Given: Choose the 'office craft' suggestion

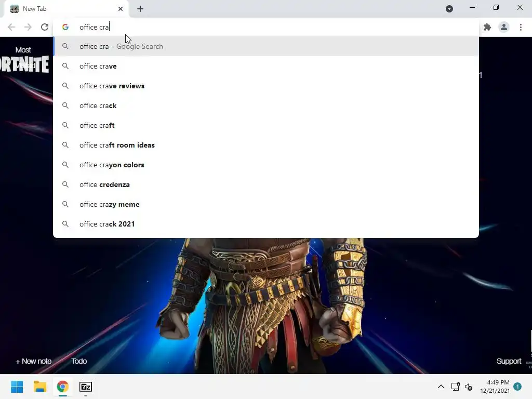Looking at the screenshot, I should tap(266, 125).
